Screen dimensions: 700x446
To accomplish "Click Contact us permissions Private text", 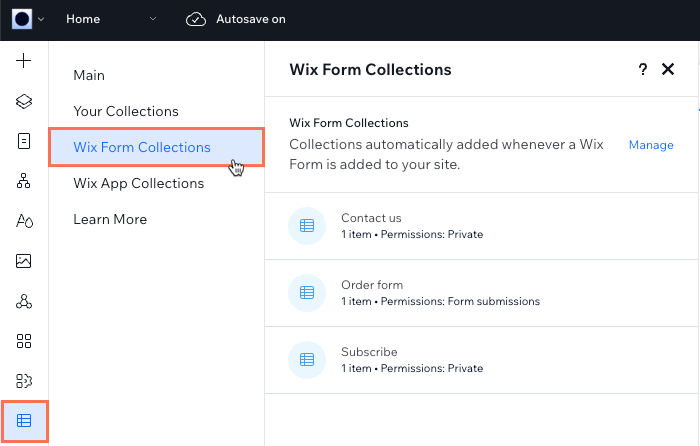I will click(432, 234).
